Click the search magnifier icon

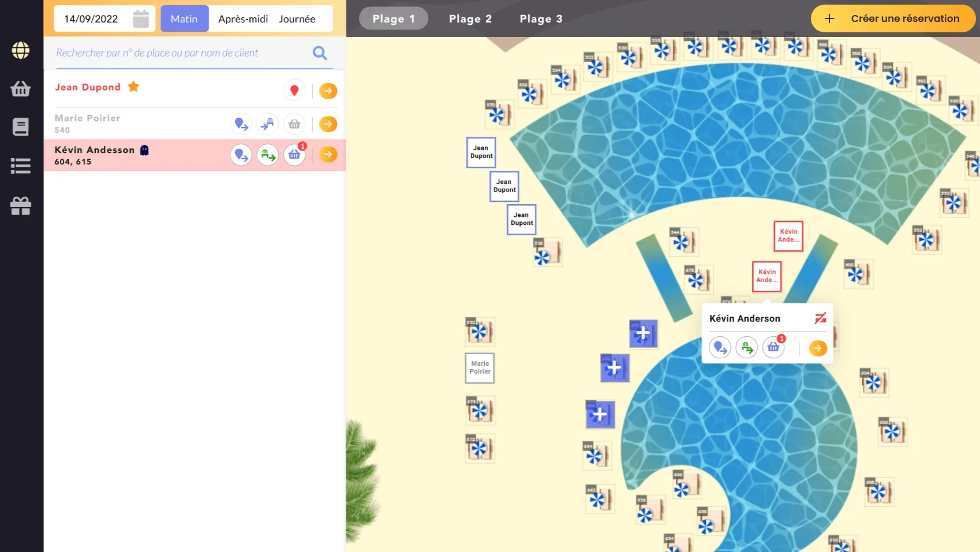[x=320, y=53]
